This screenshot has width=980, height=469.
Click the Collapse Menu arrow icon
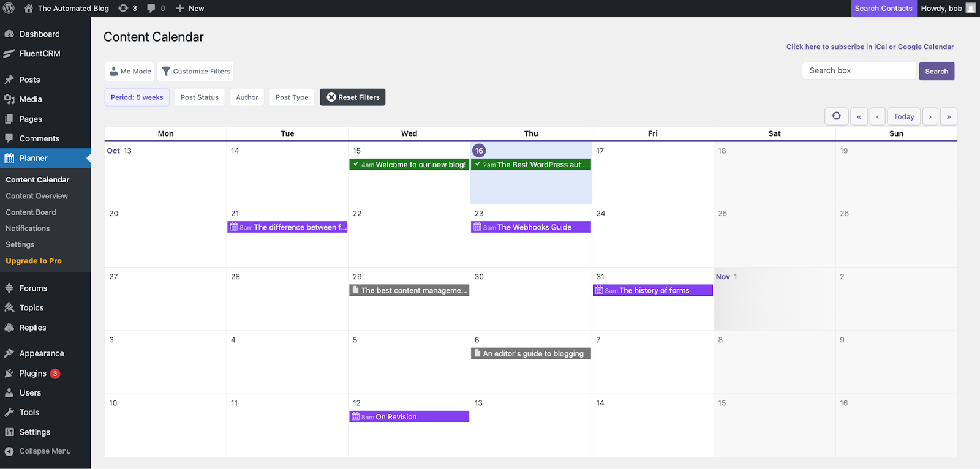click(9, 451)
